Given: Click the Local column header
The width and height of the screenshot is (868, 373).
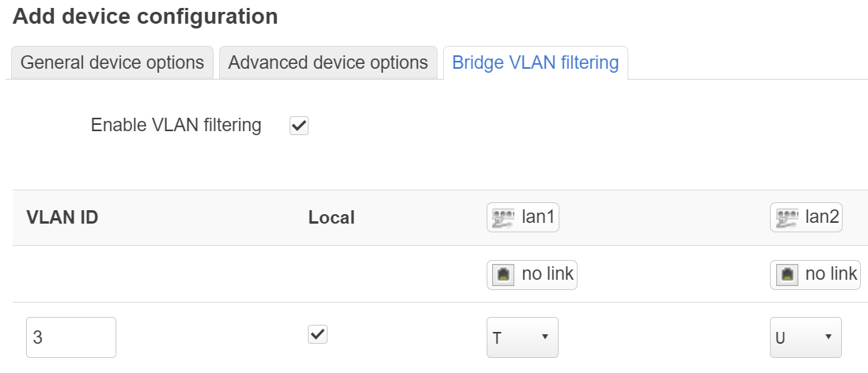Looking at the screenshot, I should pyautogui.click(x=331, y=218).
